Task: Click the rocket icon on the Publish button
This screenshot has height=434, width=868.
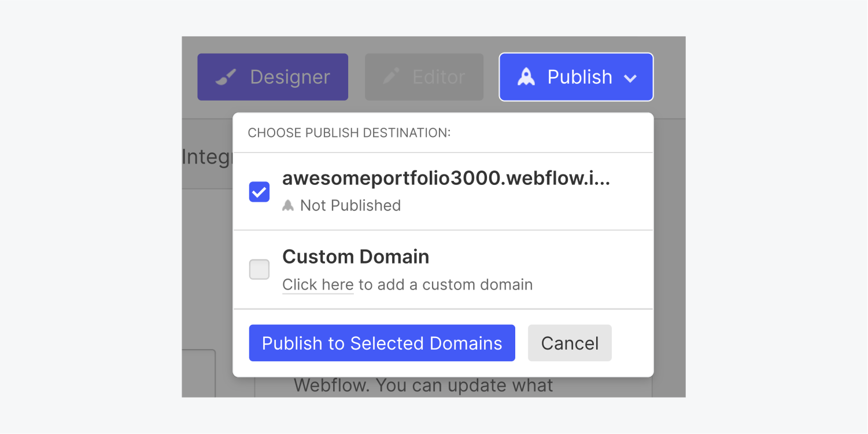Action: (x=526, y=76)
